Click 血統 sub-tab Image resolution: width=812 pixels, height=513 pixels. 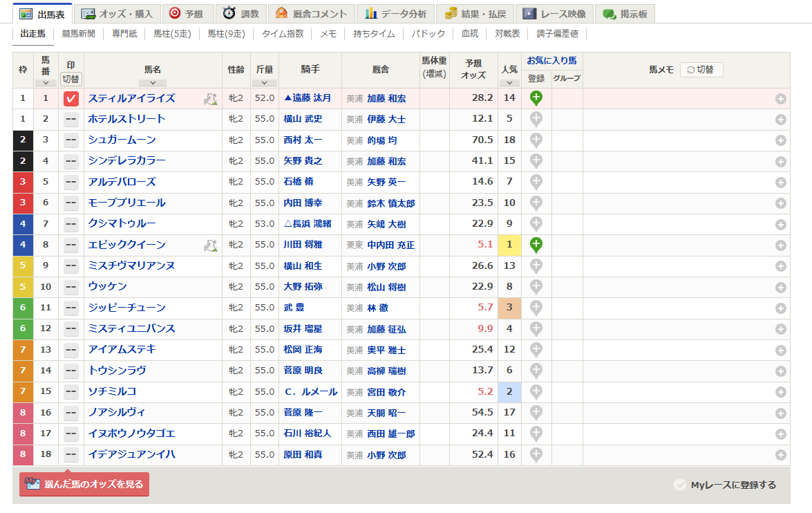pos(470,34)
